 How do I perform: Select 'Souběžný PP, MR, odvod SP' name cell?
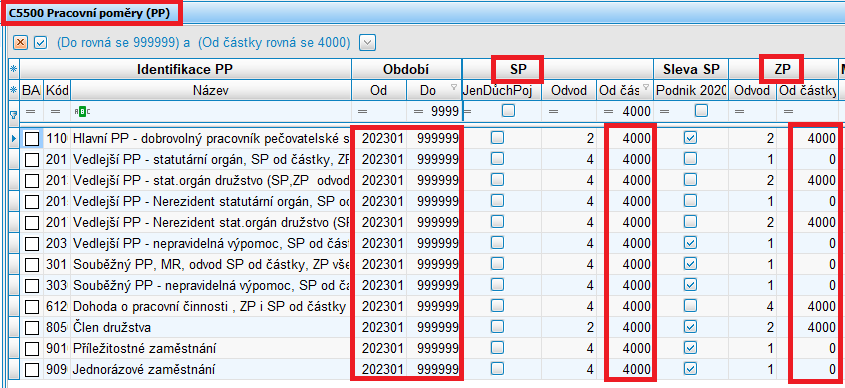pyautogui.click(x=211, y=265)
